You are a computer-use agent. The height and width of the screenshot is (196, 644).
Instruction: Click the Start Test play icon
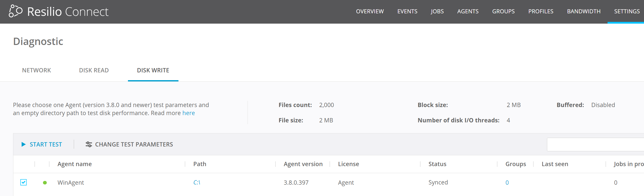point(24,144)
